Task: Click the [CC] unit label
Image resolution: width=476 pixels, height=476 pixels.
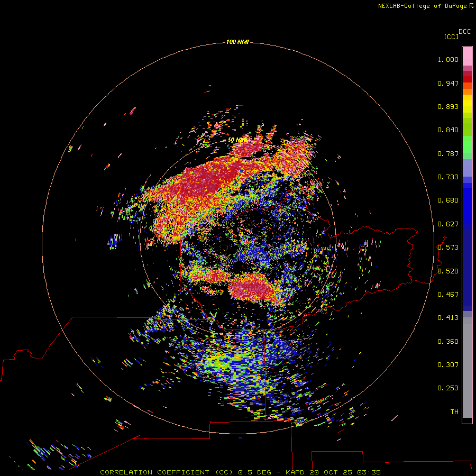Action: (x=451, y=36)
